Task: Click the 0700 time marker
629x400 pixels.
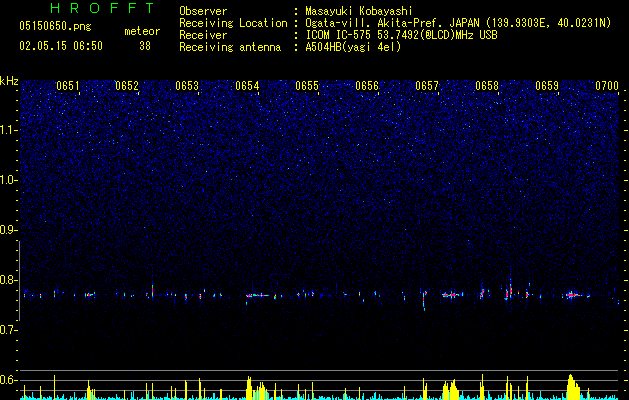Action: click(607, 86)
